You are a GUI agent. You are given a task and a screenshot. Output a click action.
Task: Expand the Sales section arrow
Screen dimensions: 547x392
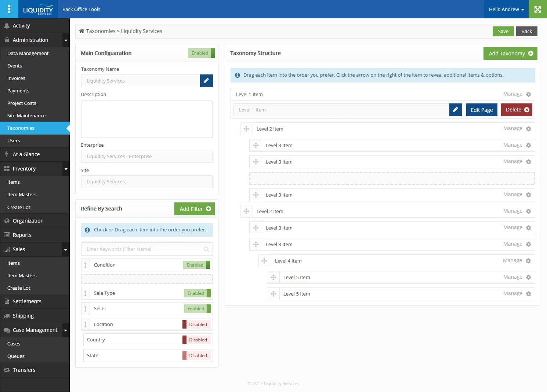66,249
